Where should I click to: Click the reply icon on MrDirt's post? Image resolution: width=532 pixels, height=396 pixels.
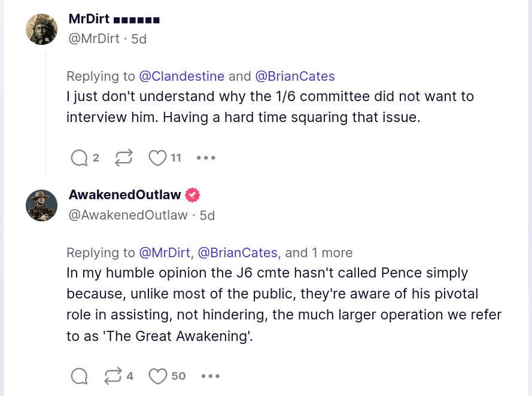pyautogui.click(x=79, y=158)
